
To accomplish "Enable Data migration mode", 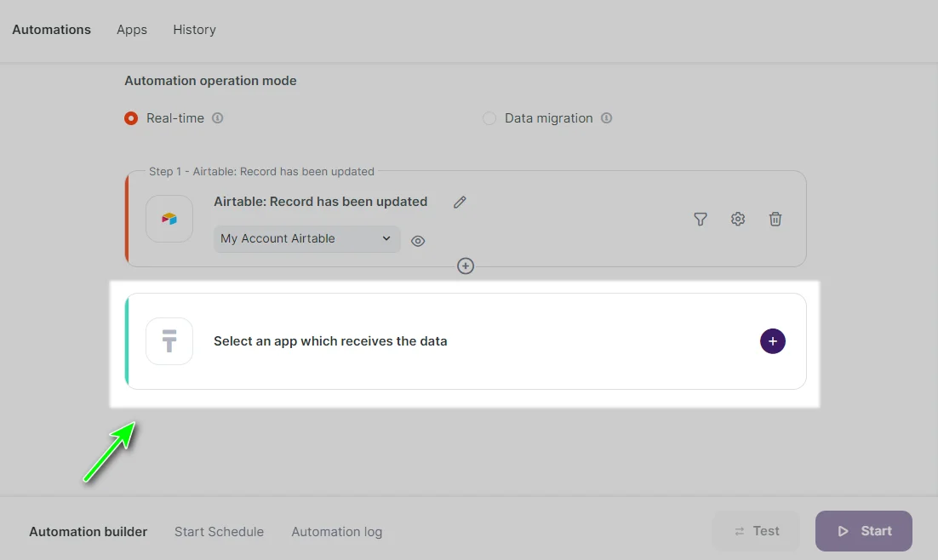I will point(489,117).
